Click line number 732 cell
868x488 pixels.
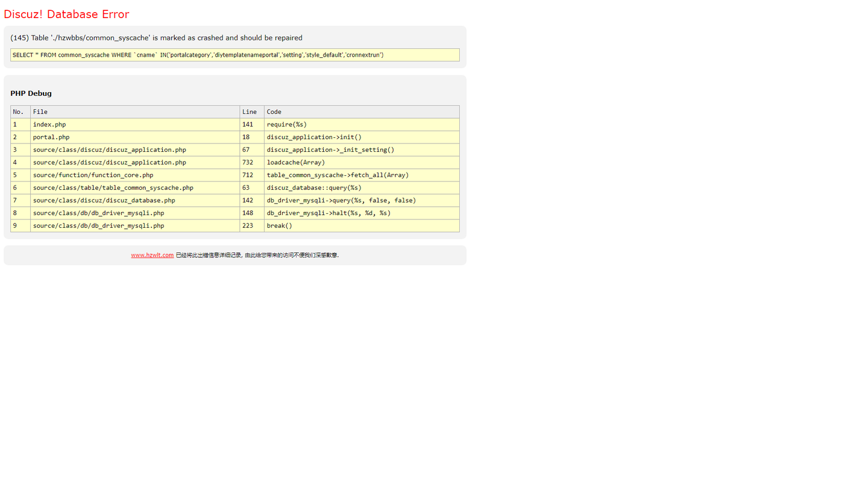252,163
